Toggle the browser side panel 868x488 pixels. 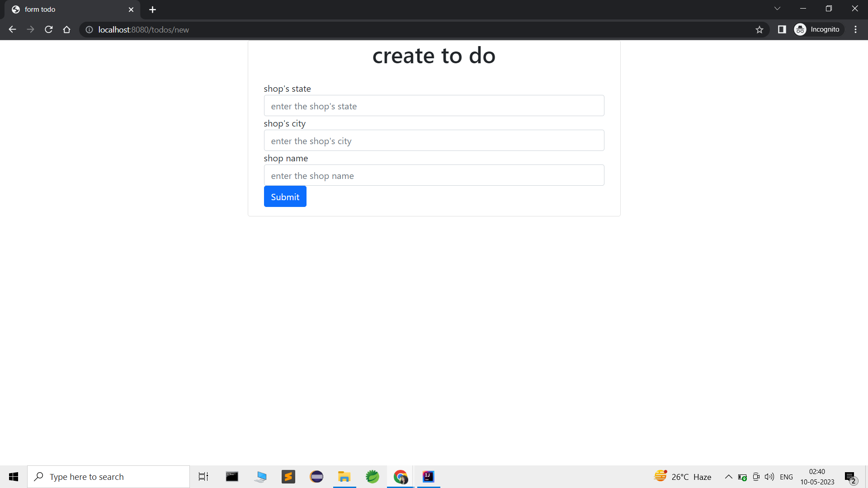[x=782, y=29]
